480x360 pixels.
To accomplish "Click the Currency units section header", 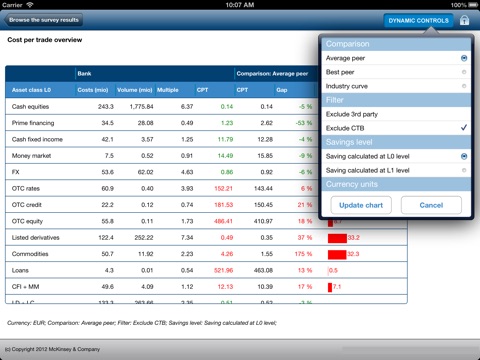I will coord(396,184).
